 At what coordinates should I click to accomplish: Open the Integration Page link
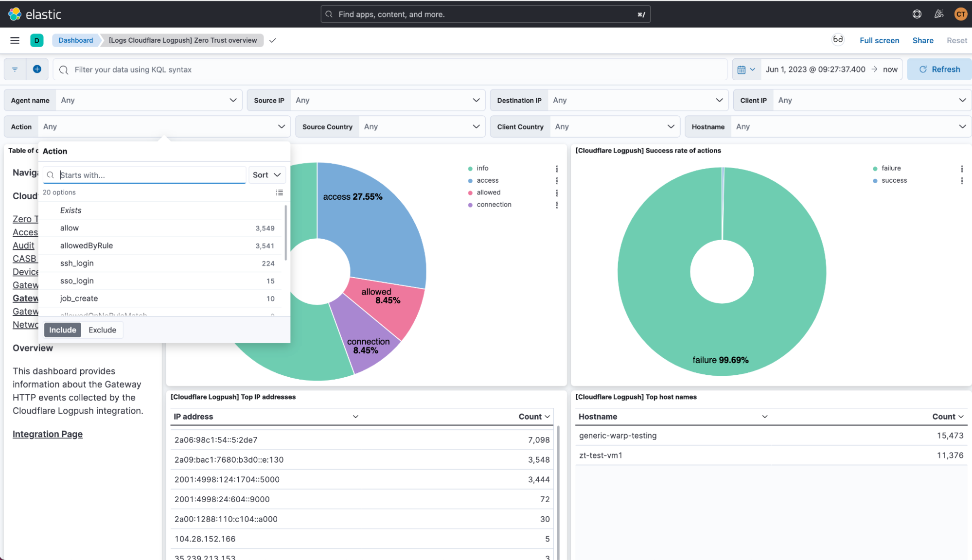[x=48, y=434]
